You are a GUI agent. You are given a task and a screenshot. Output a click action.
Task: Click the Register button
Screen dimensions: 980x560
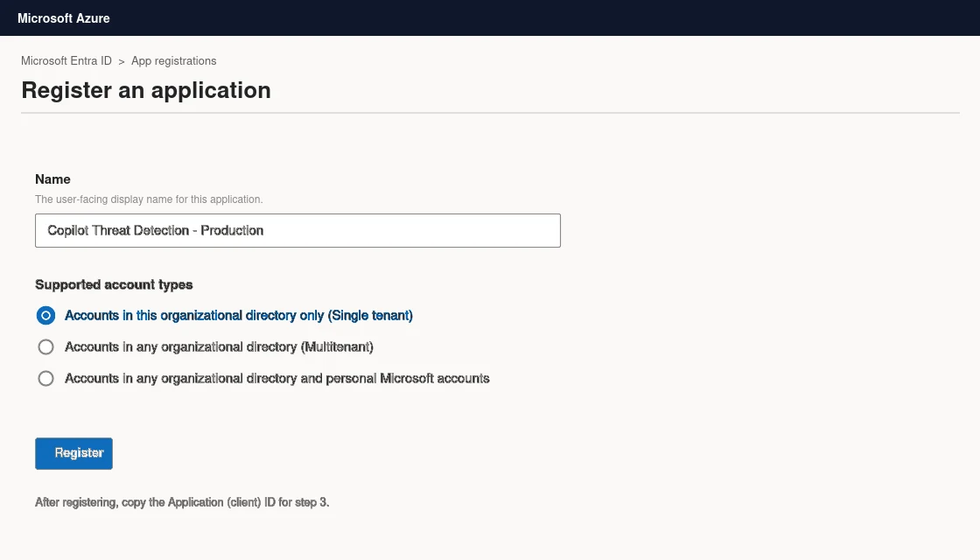pyautogui.click(x=73, y=453)
